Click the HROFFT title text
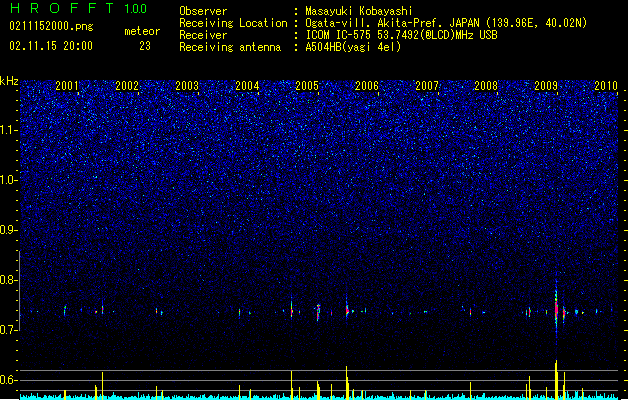 click(62, 8)
